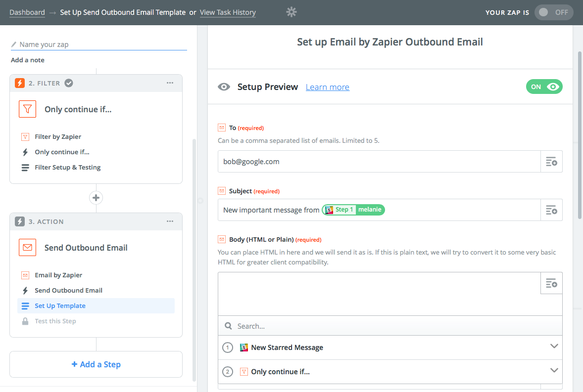Screen dimensions: 583x392
Task: Click the To email input field
Action: coord(379,162)
